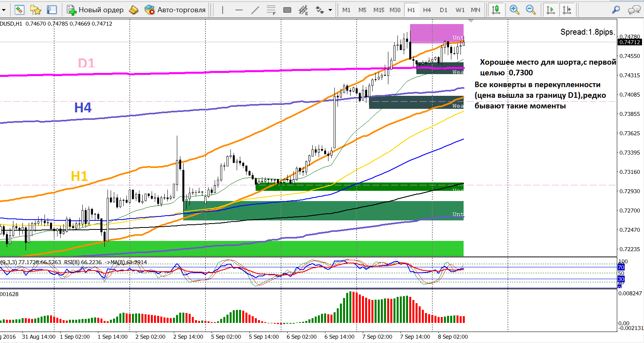The width and height of the screenshot is (644, 343).
Task: Select the pink D1 chart label
Action: click(x=86, y=63)
